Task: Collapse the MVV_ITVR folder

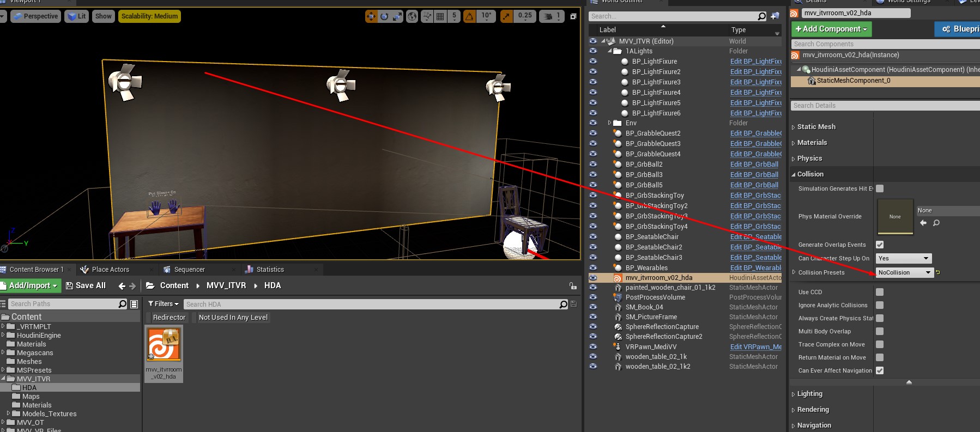Action: click(3, 379)
